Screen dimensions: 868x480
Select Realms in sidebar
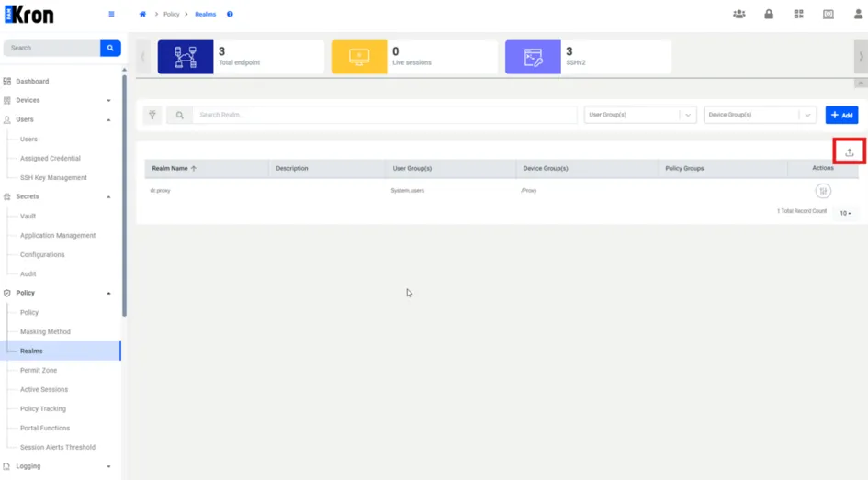click(61, 352)
